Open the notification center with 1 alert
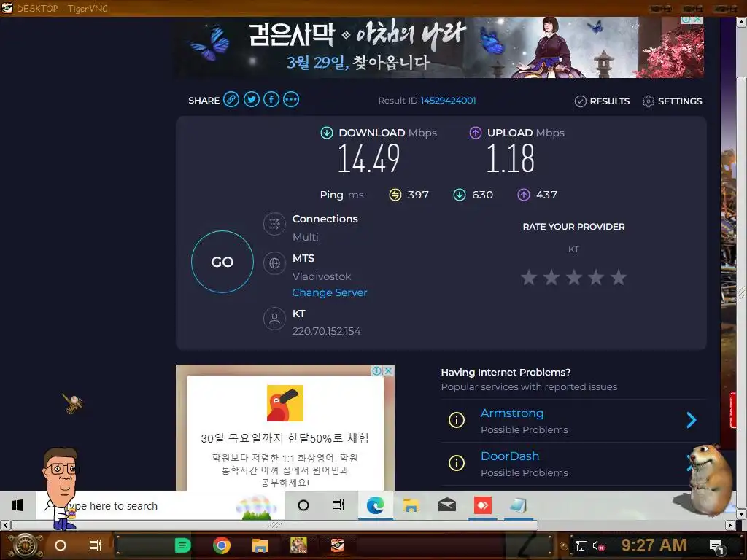The height and width of the screenshot is (560, 747). click(717, 546)
